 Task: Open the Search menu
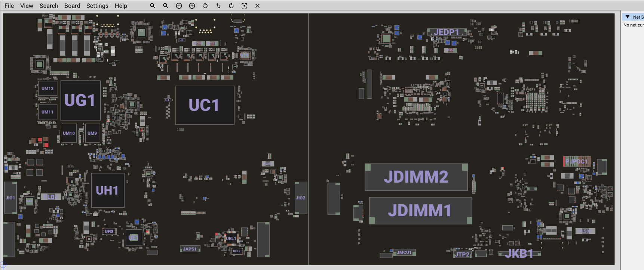tap(49, 6)
